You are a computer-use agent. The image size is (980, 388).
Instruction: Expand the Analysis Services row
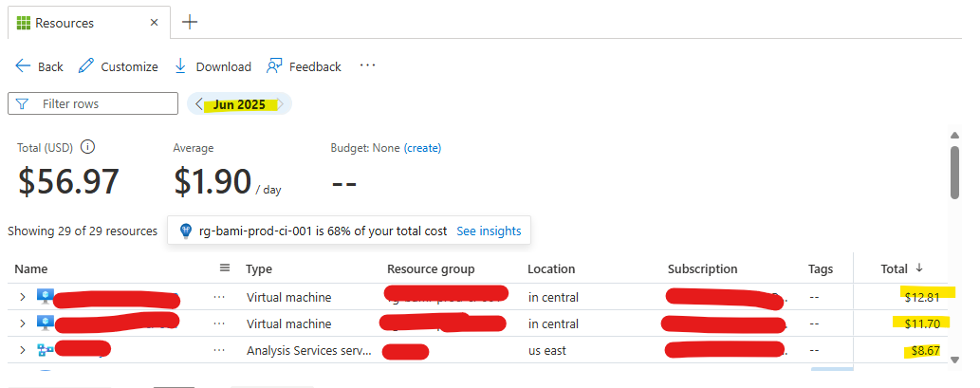[x=23, y=350]
